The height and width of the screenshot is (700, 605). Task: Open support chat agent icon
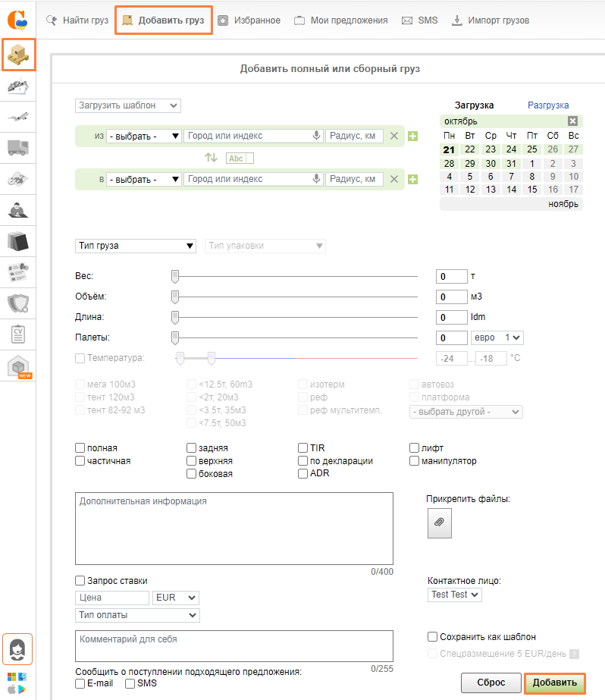pos(18,649)
